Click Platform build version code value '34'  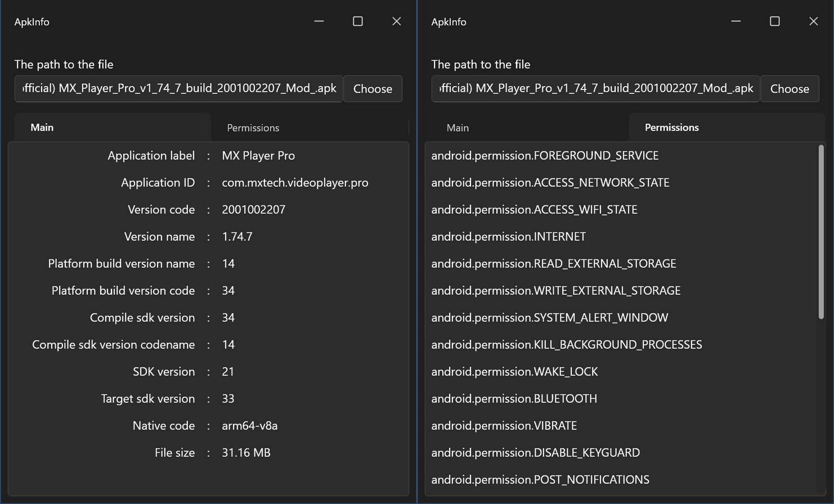pos(228,291)
